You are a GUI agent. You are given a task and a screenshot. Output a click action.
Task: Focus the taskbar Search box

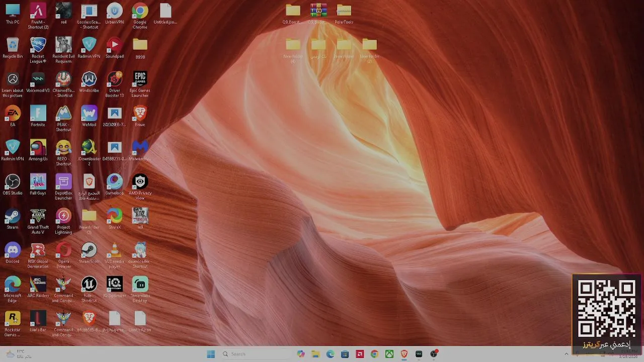[256, 354]
